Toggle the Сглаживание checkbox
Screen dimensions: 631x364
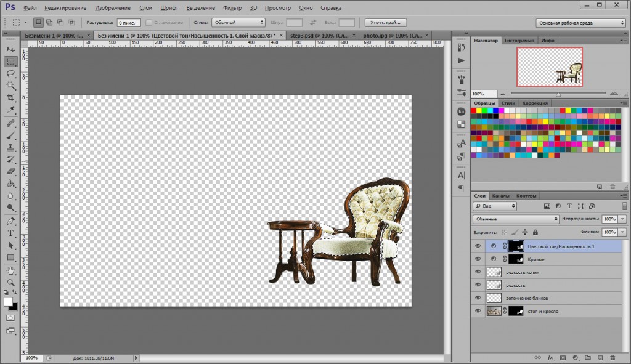149,23
